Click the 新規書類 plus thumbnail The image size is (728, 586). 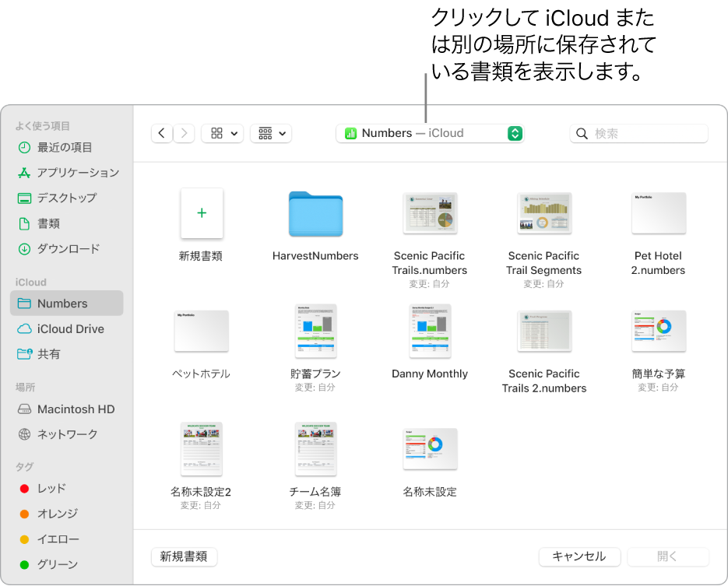click(202, 213)
